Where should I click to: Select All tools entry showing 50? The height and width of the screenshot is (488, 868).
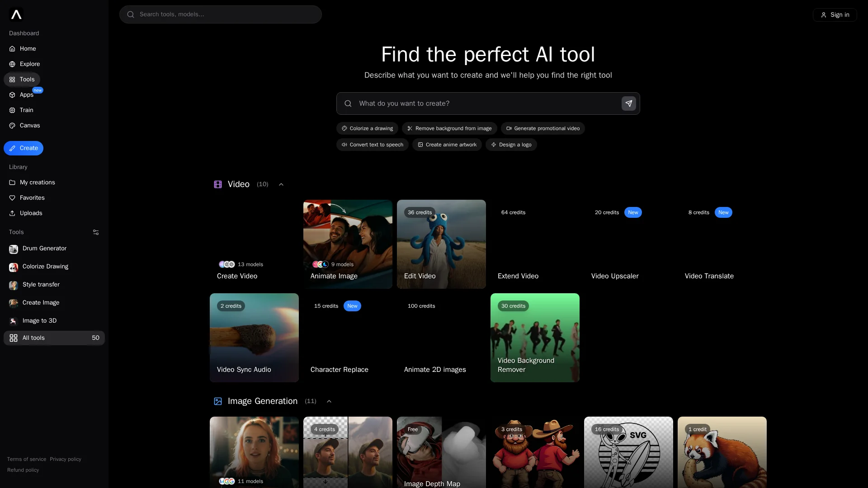(54, 338)
